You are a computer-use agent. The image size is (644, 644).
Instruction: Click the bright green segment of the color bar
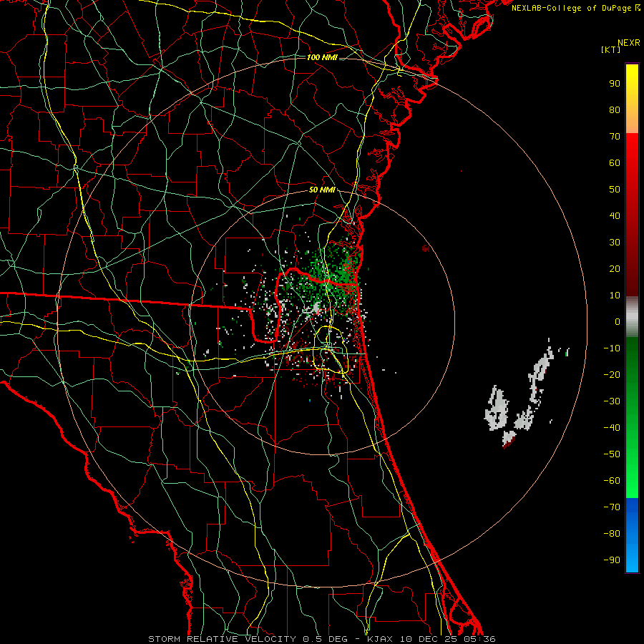pyautogui.click(x=632, y=417)
